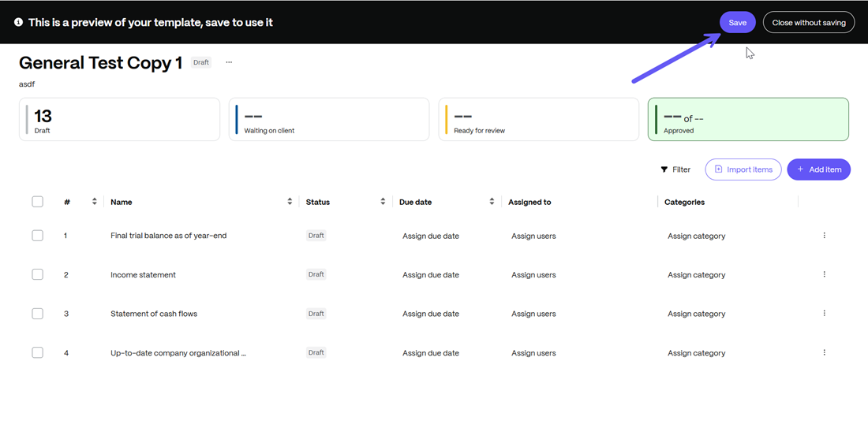Sort by the Status column arrows
Image resolution: width=868 pixels, height=428 pixels.
click(x=383, y=202)
